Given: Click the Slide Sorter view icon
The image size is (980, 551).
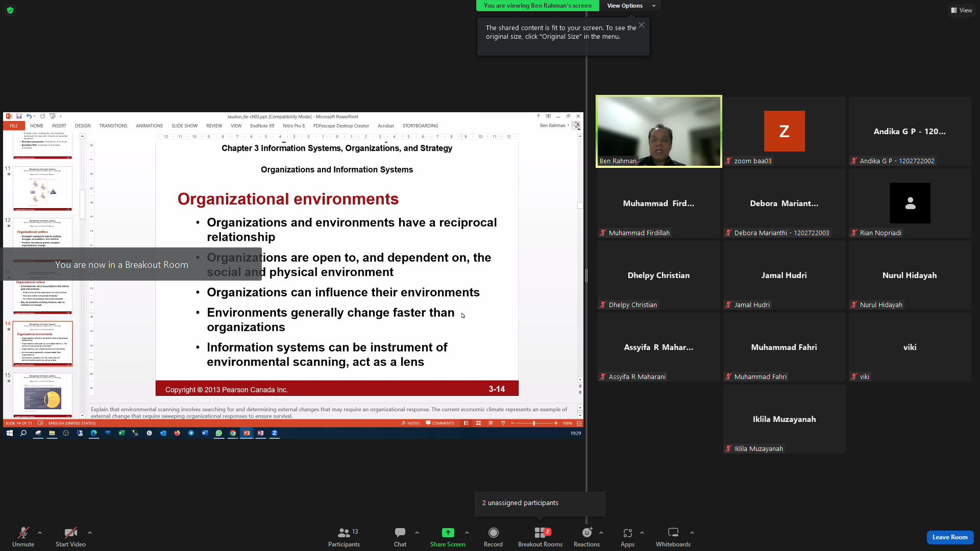Looking at the screenshot, I should coord(478,423).
